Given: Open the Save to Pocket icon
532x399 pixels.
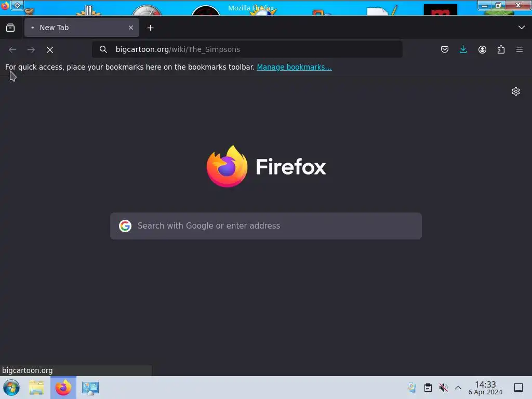Looking at the screenshot, I should [445, 49].
